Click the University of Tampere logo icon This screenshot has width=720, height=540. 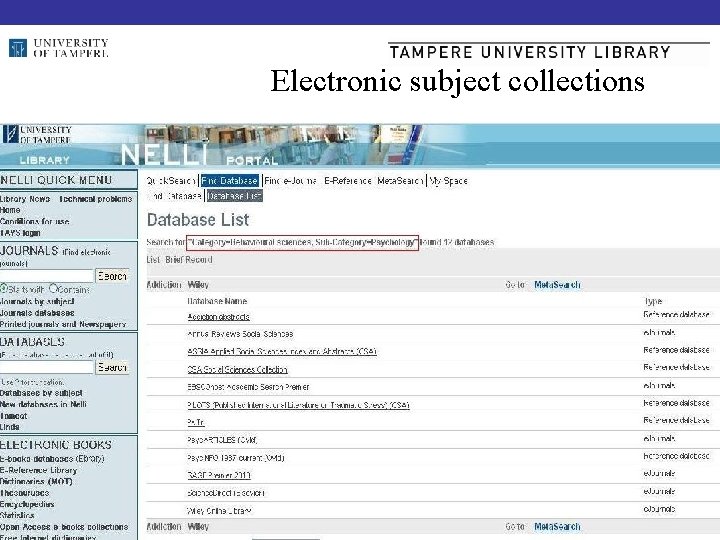(x=18, y=48)
